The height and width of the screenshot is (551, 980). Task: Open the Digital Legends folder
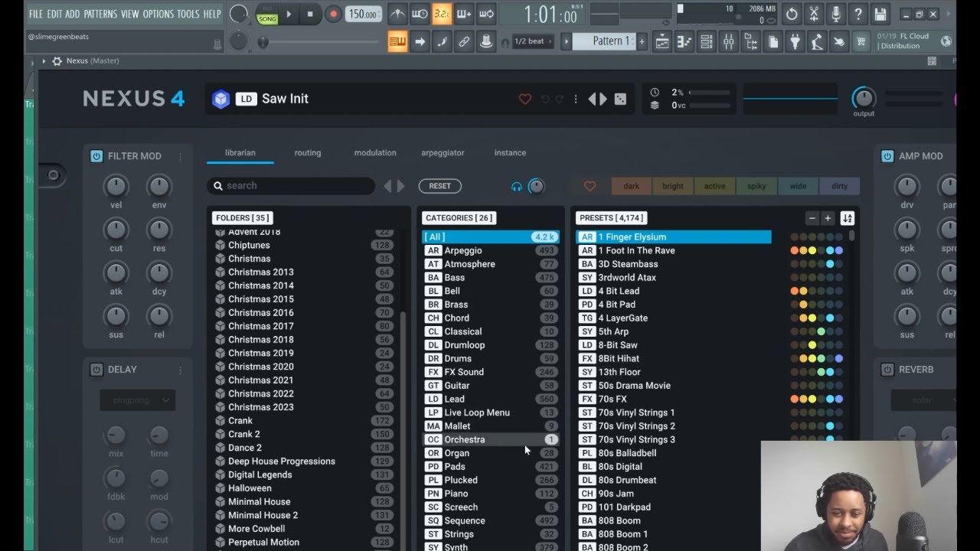coord(304,474)
